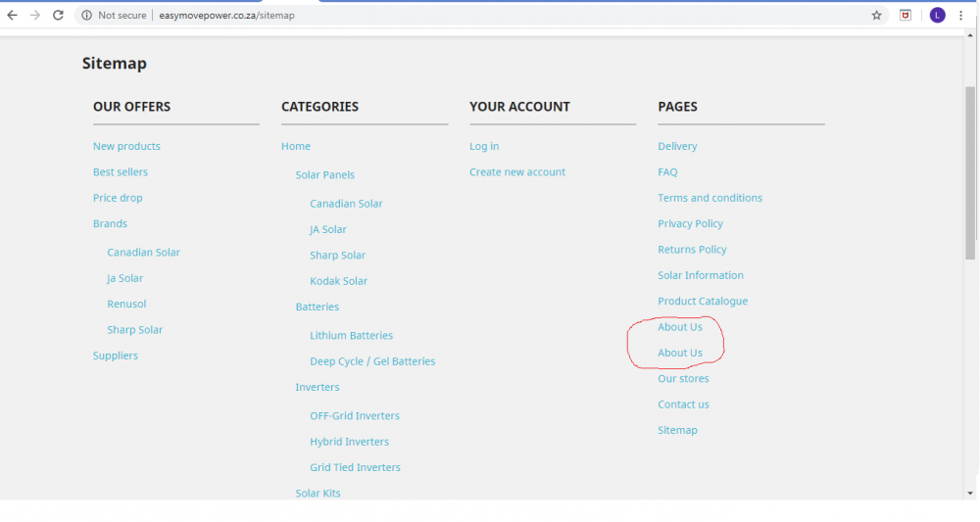
Task: Open Home category link
Action: click(x=296, y=146)
